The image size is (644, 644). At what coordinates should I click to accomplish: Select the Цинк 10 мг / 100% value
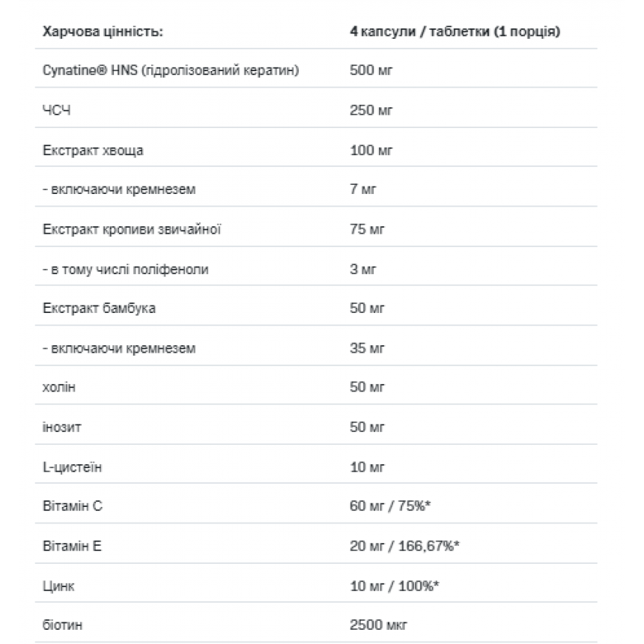pyautogui.click(x=395, y=586)
